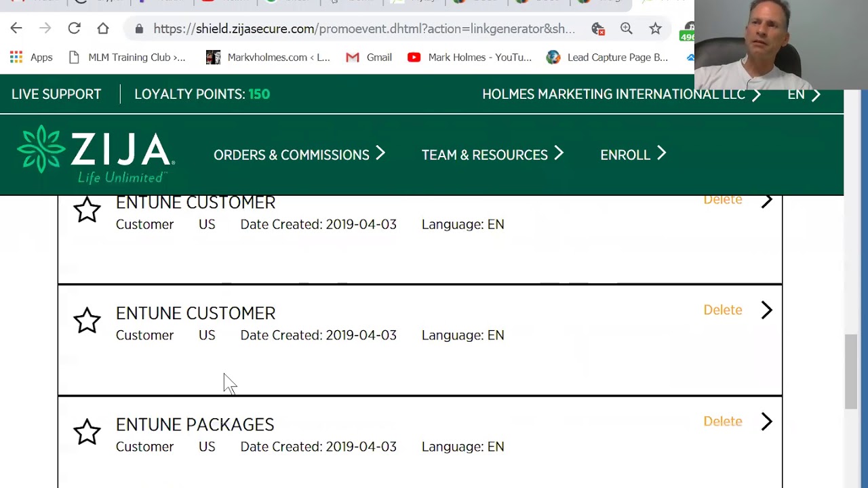
Task: Open the Enroll menu
Action: 633,155
